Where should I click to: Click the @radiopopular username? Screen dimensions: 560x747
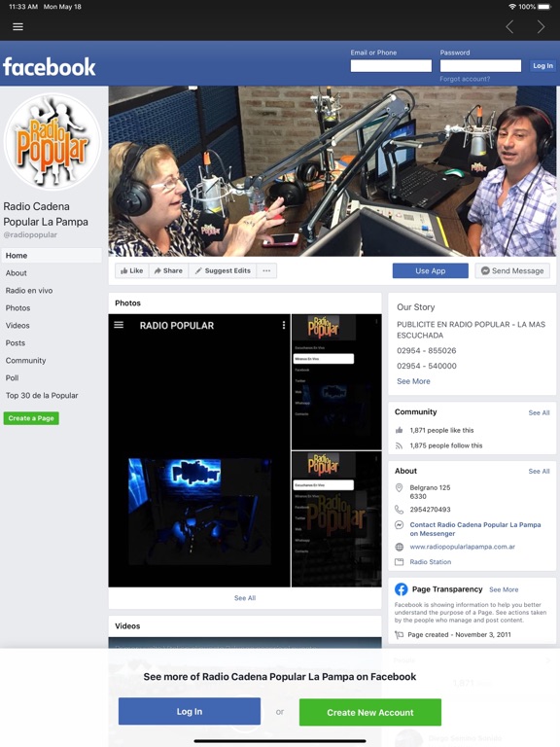point(30,234)
